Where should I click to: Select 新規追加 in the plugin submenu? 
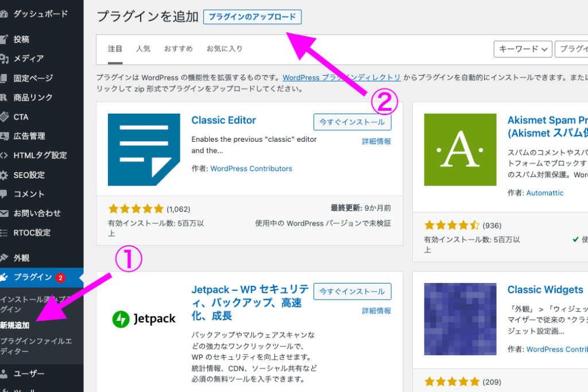pos(14,325)
